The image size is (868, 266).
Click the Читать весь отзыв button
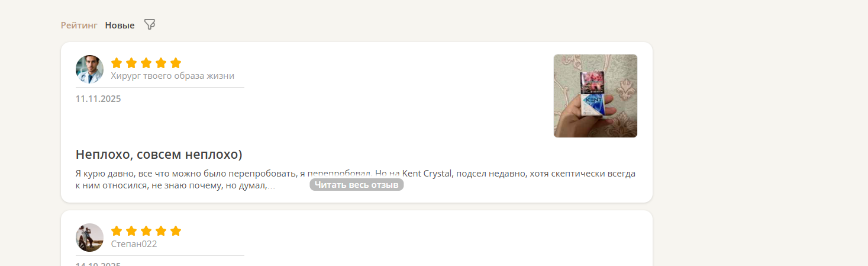coord(356,185)
